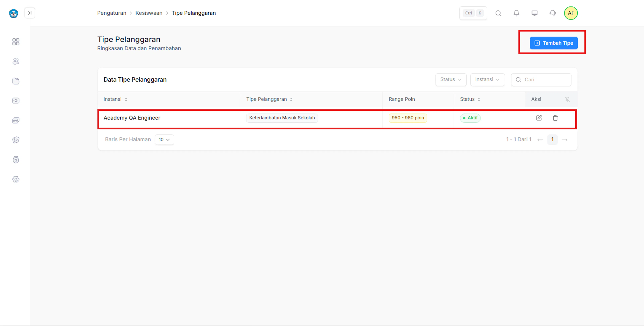
Task: Focus the Cari search field
Action: [x=541, y=80]
